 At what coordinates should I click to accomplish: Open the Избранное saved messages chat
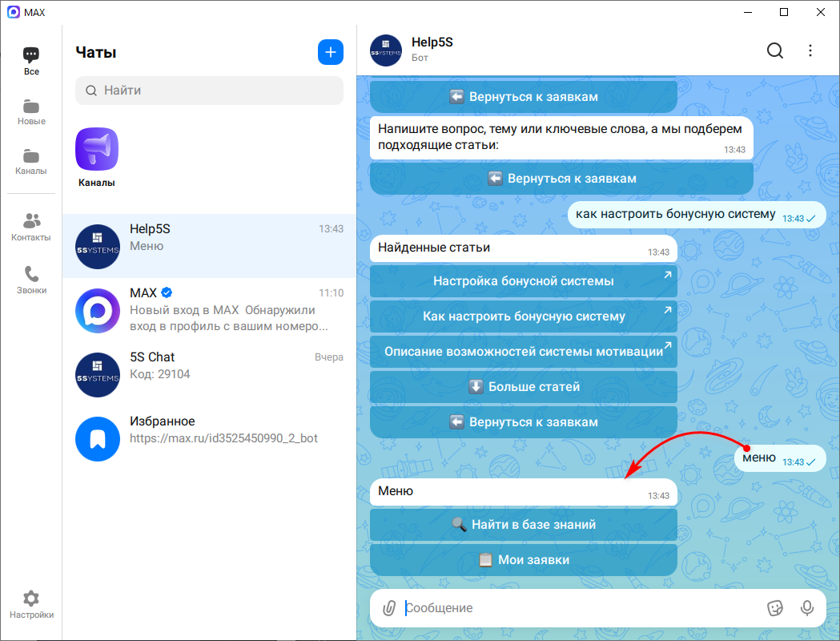point(210,439)
